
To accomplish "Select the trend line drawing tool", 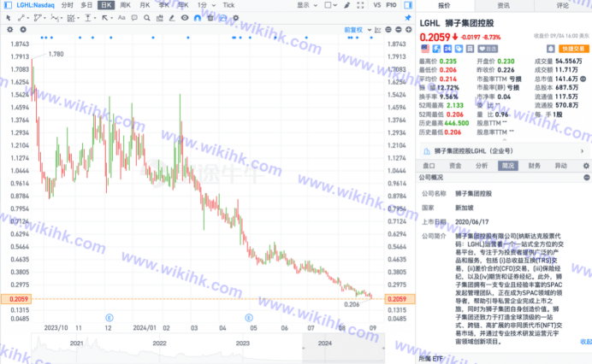I will (21, 18).
